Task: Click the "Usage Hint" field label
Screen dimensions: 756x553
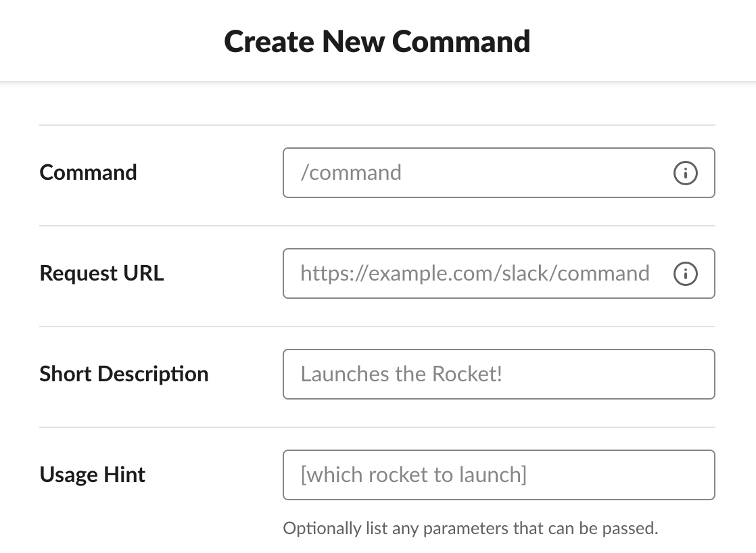Action: 93,475
